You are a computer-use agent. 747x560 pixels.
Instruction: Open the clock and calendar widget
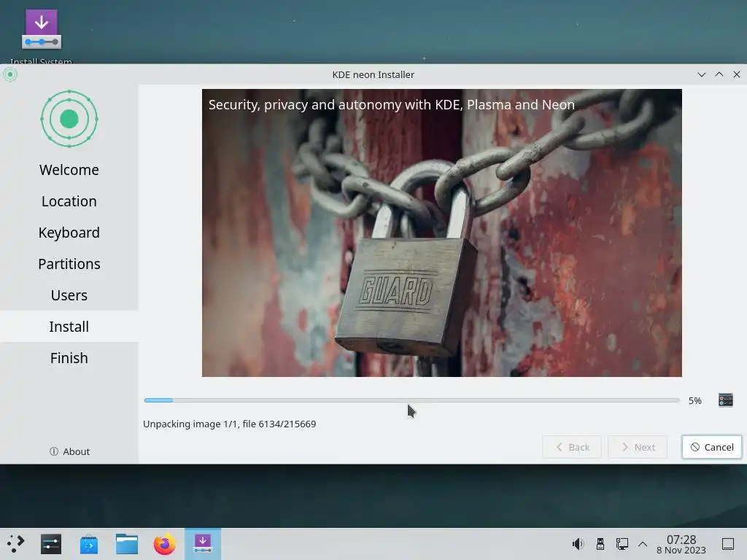[x=681, y=544]
